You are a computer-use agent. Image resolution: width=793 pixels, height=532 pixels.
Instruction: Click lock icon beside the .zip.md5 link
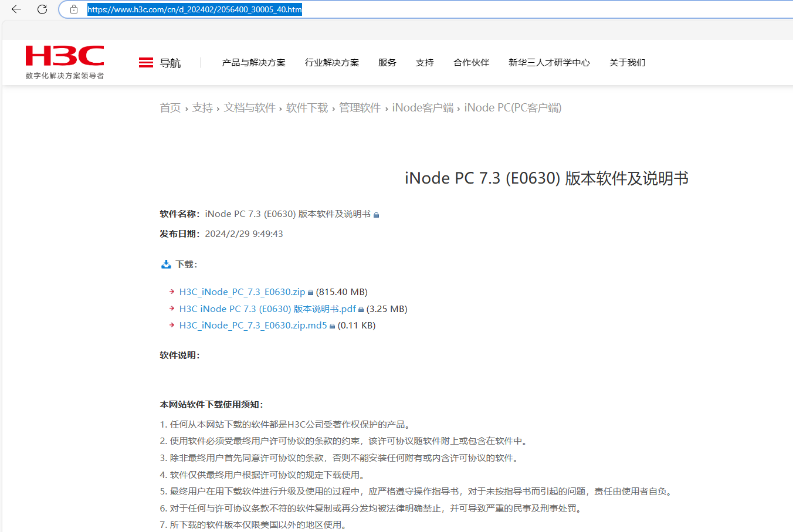coord(333,326)
